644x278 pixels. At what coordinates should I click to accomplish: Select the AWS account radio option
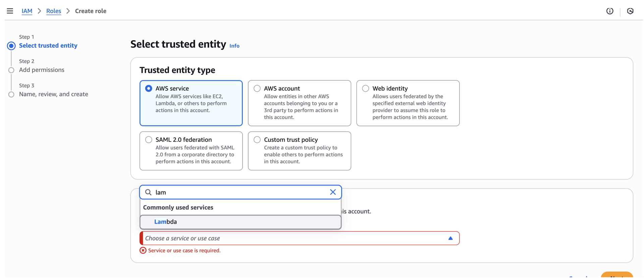257,88
